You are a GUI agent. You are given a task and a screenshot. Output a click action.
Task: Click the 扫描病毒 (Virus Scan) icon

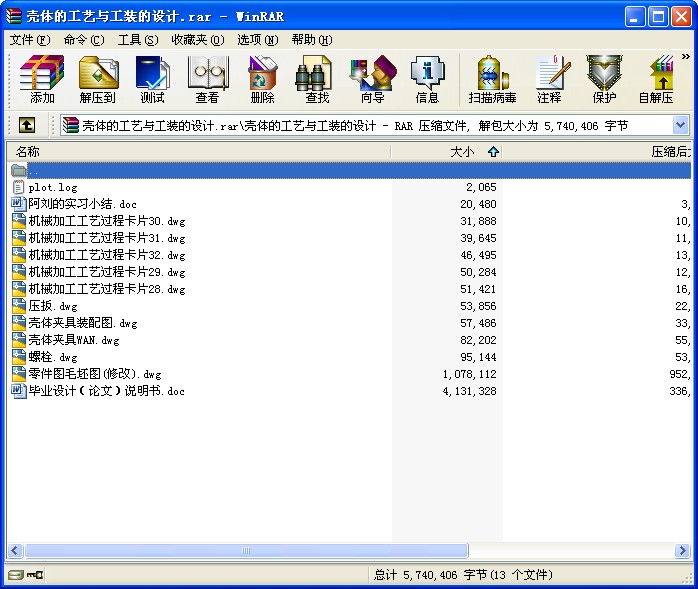point(492,80)
